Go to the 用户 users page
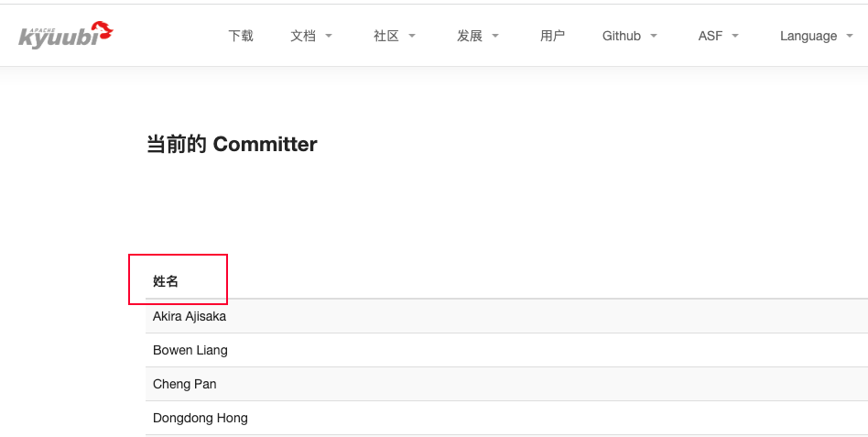This screenshot has height=437, width=868. [x=552, y=36]
